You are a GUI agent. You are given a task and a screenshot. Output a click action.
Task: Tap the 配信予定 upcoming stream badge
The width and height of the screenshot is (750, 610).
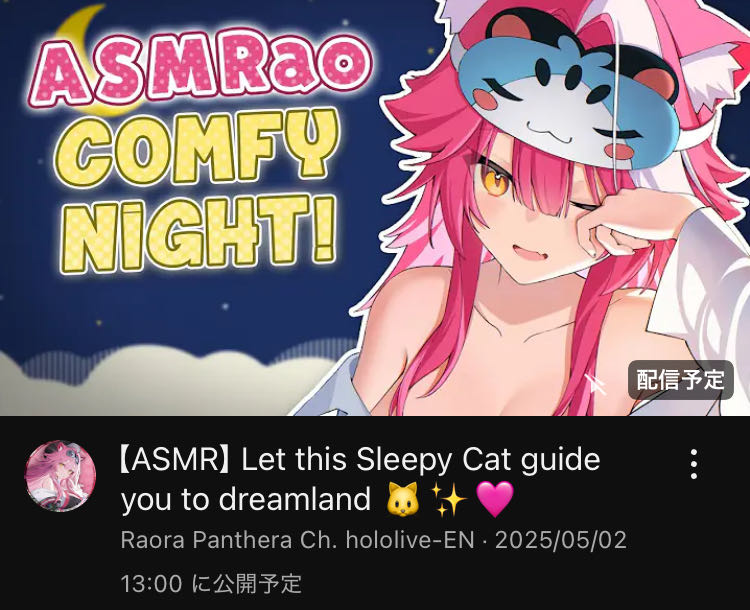pos(680,380)
